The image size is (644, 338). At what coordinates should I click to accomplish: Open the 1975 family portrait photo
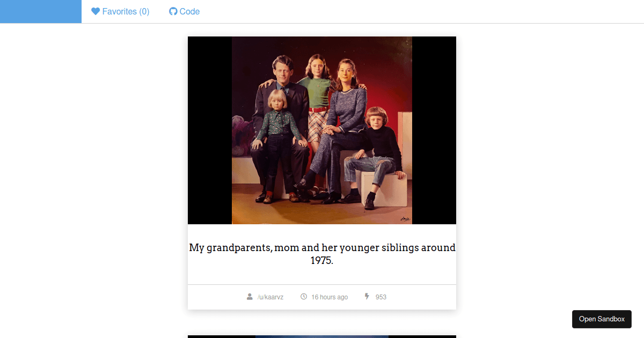322,130
